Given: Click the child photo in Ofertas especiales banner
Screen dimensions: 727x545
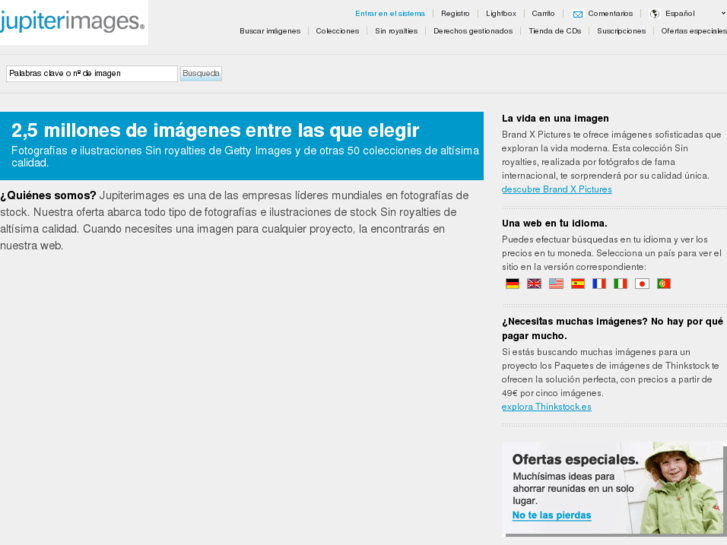Looking at the screenshot, I should [x=677, y=488].
